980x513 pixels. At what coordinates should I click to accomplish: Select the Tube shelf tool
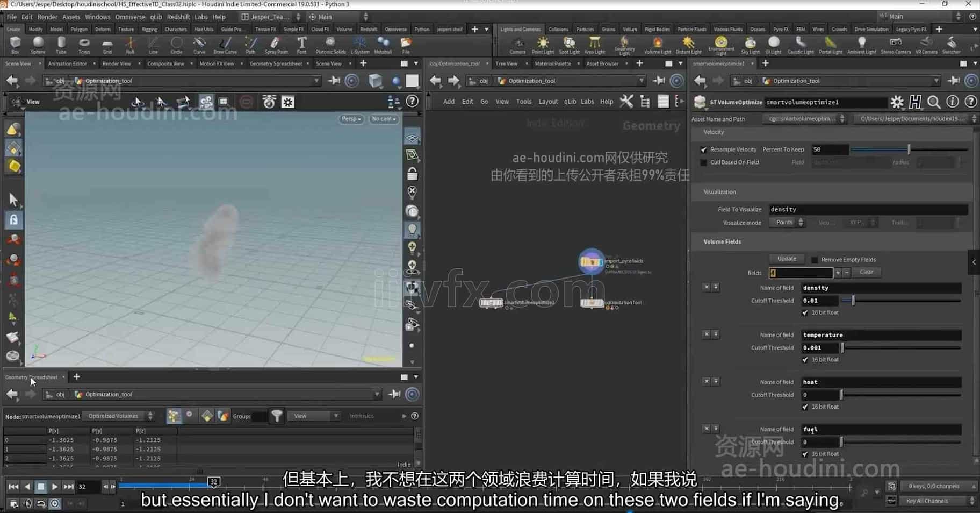[61, 45]
